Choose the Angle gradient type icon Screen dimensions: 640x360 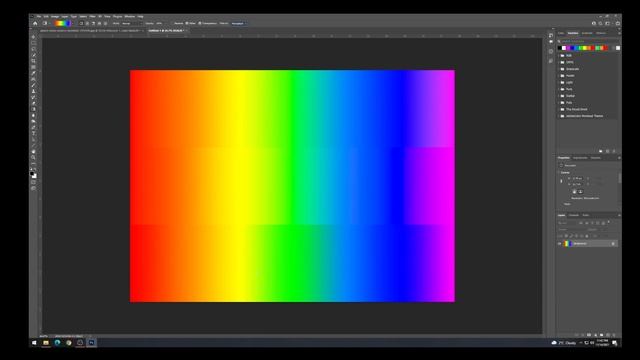(93, 23)
